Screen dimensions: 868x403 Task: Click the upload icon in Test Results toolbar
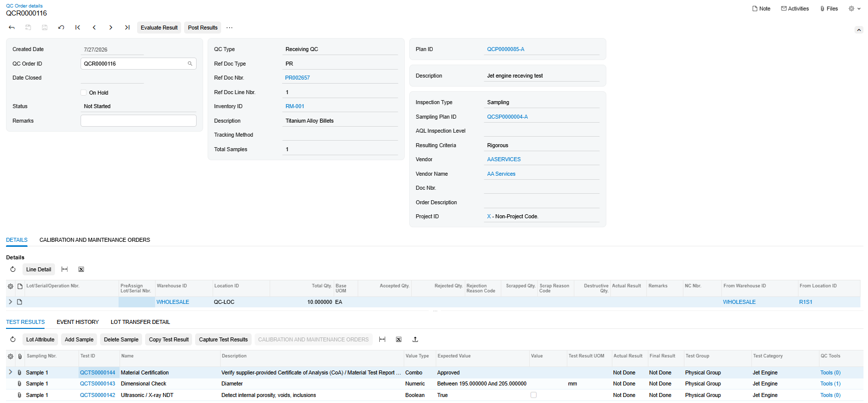coord(415,339)
